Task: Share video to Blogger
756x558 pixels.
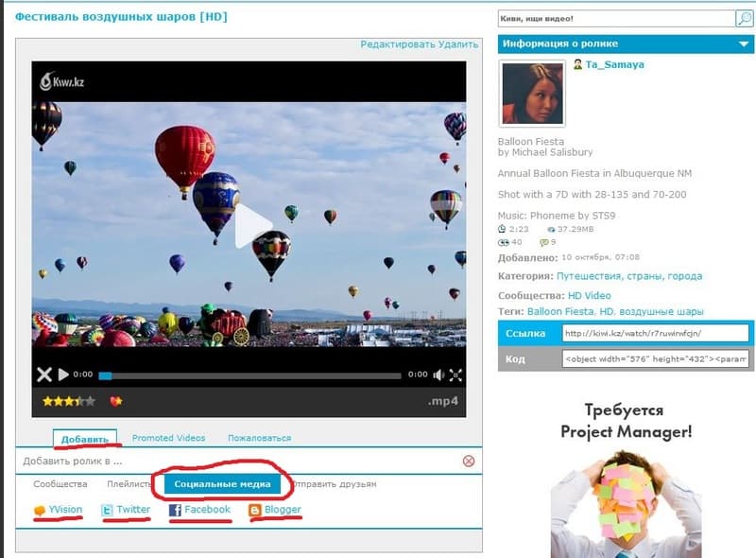Action: [275, 510]
